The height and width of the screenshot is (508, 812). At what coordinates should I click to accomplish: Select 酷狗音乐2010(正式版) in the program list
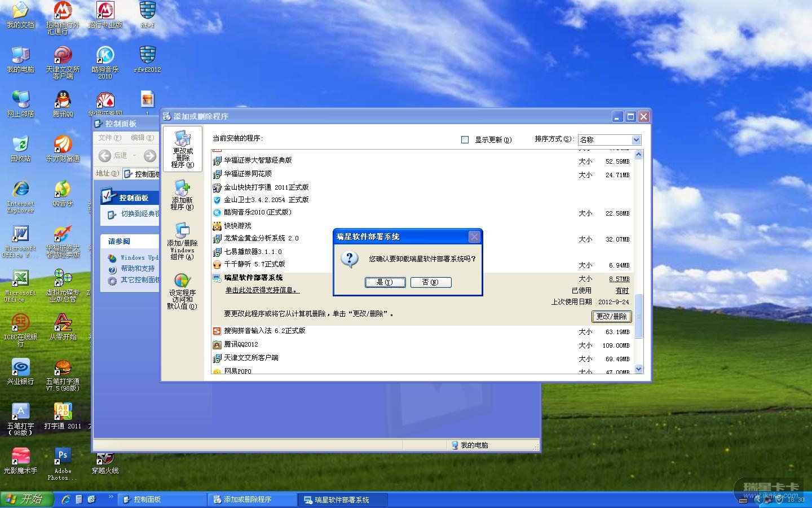click(422, 212)
